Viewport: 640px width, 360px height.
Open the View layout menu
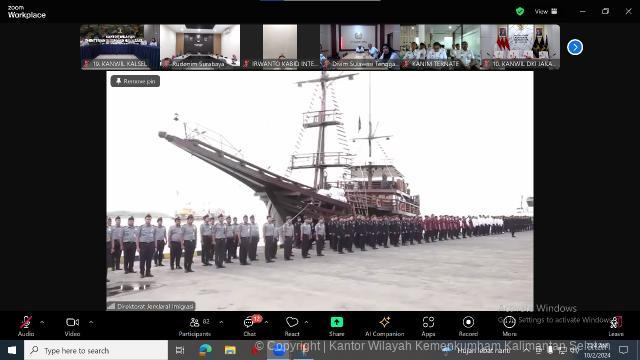546,11
